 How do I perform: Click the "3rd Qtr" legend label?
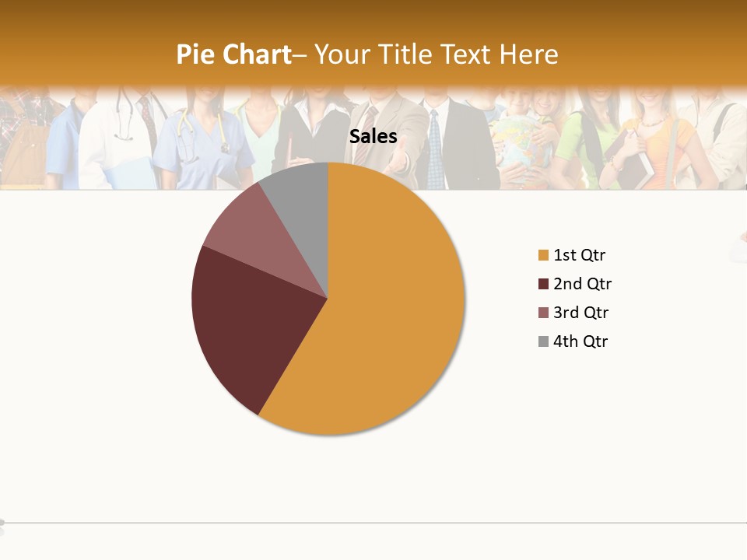pos(580,313)
